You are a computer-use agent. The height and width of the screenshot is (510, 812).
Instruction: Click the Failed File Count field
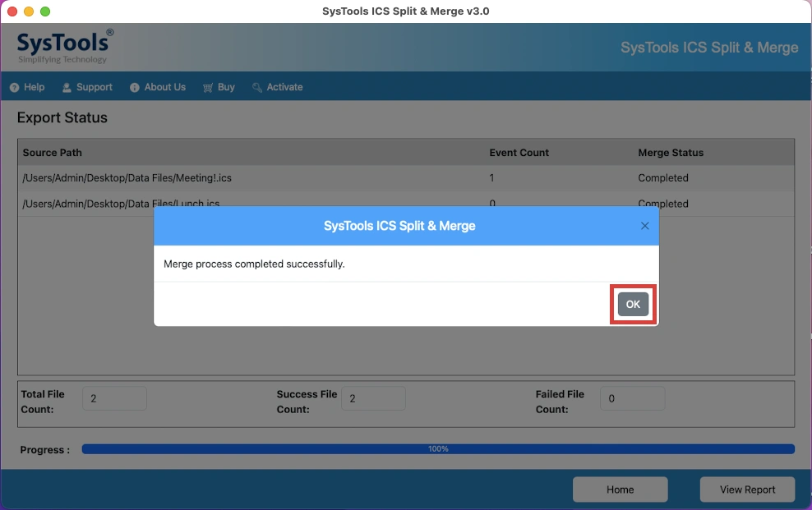pos(632,398)
